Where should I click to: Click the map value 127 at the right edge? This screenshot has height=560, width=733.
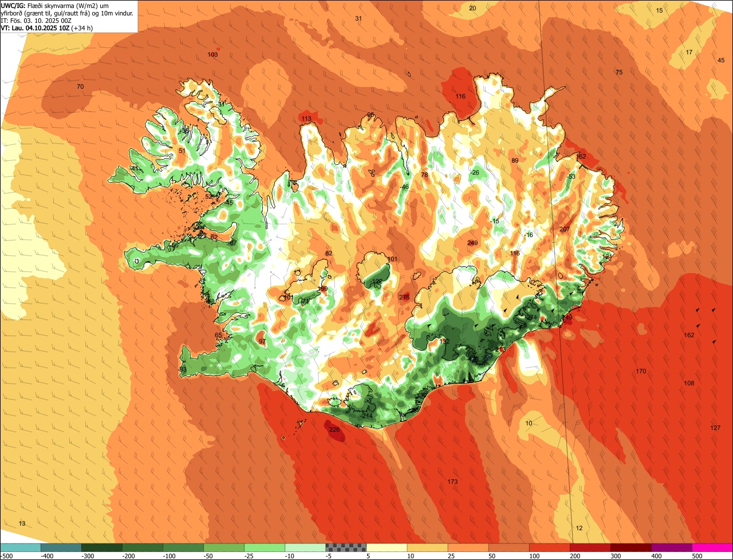tap(715, 428)
